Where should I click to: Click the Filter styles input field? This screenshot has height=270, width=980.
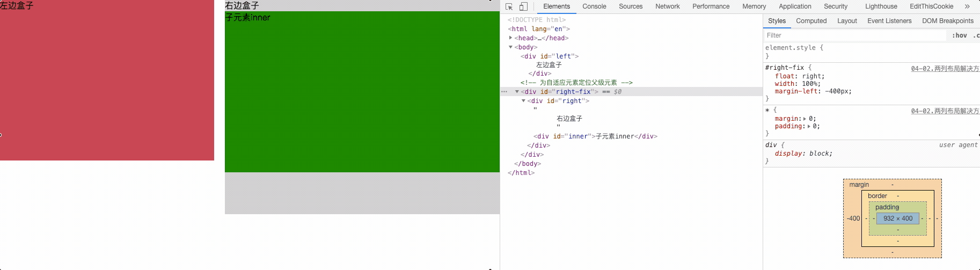point(853,35)
